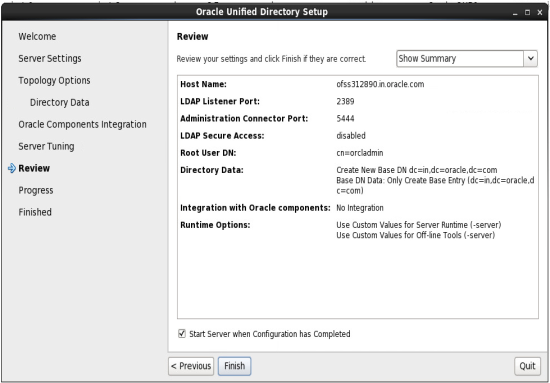Close the setup window with X
This screenshot has height=383, width=550.
pyautogui.click(x=540, y=12)
